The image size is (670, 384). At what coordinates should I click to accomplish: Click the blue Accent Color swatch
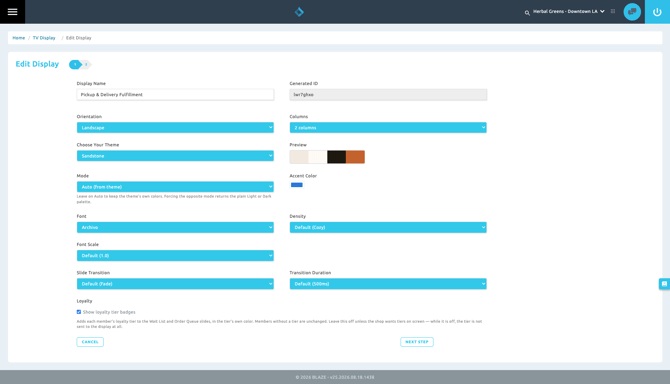pyautogui.click(x=297, y=185)
